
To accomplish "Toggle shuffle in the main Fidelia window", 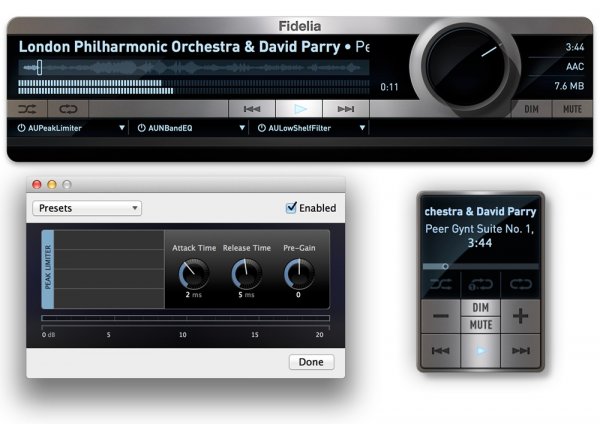I will pos(27,109).
